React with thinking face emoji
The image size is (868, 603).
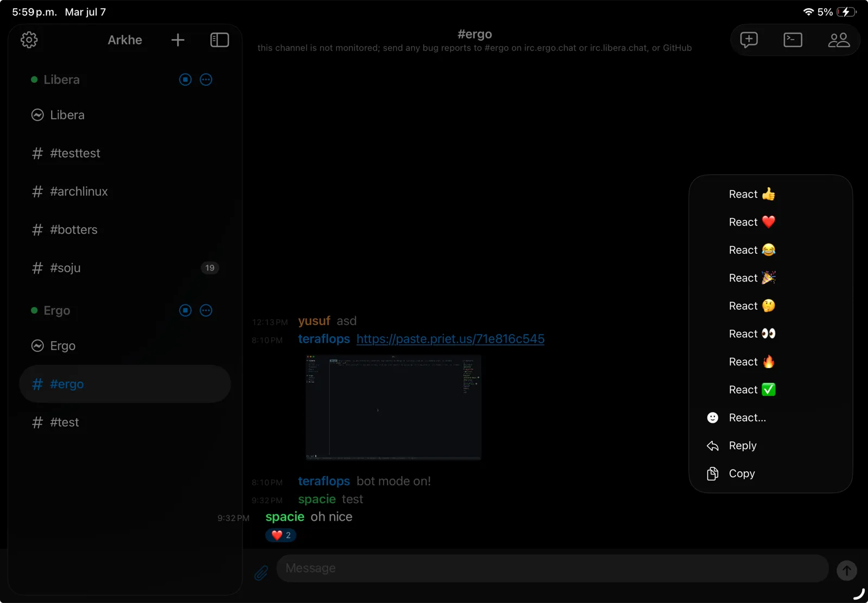(x=770, y=306)
